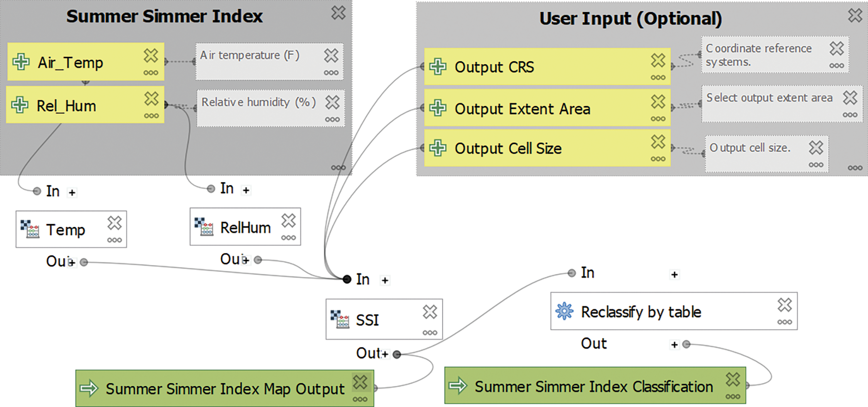The width and height of the screenshot is (868, 407).
Task: Expand the In plus above SSI
Action: (385, 280)
